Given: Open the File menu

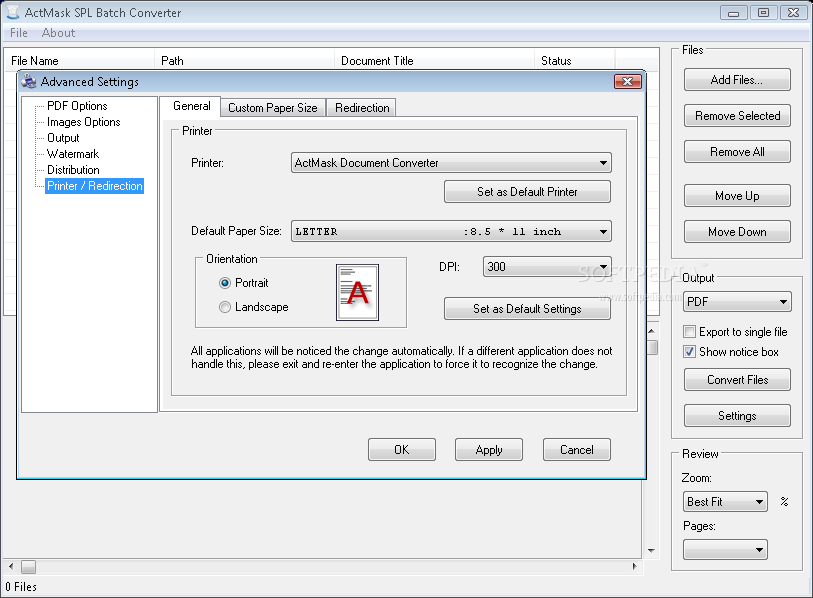Looking at the screenshot, I should tap(19, 33).
